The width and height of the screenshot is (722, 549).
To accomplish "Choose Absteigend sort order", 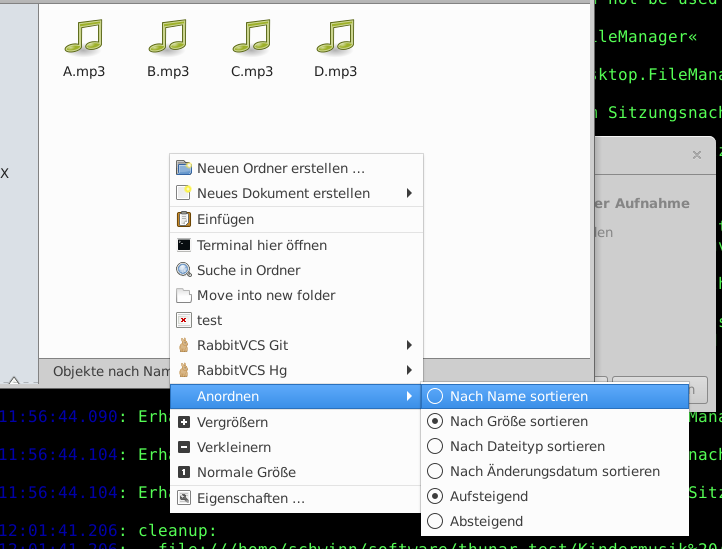I will (435, 521).
